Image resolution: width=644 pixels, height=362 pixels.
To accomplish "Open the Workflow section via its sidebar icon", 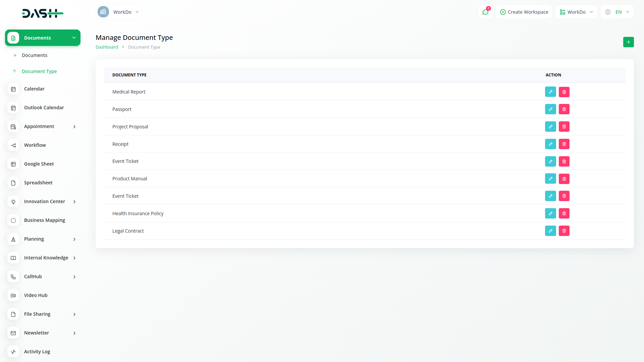I will point(13,145).
